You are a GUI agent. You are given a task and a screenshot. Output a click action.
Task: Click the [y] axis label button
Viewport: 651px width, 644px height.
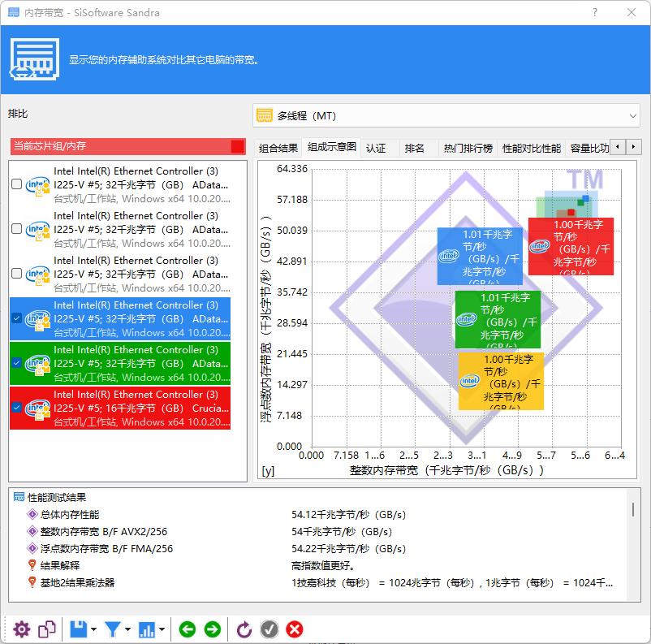pos(268,471)
